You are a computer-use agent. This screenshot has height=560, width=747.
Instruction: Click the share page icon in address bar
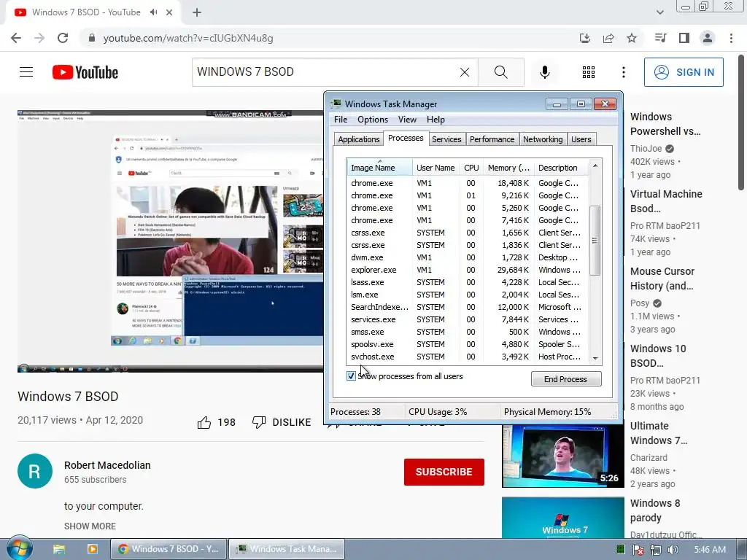tap(608, 38)
